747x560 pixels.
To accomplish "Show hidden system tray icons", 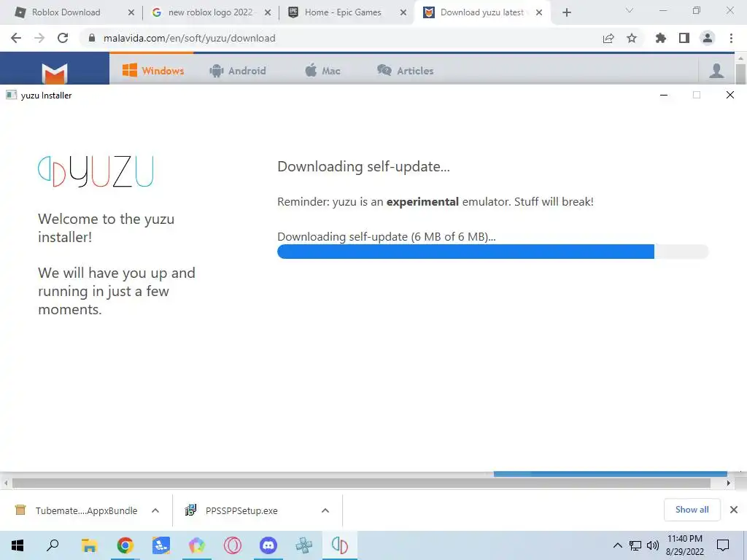I will [617, 545].
